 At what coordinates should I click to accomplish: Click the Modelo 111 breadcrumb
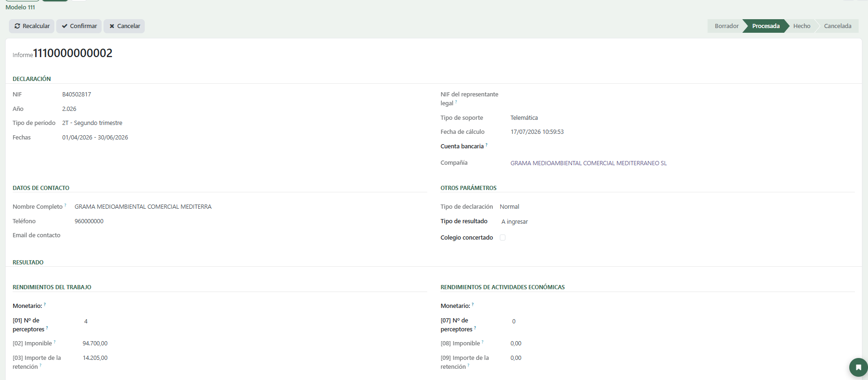pyautogui.click(x=20, y=7)
